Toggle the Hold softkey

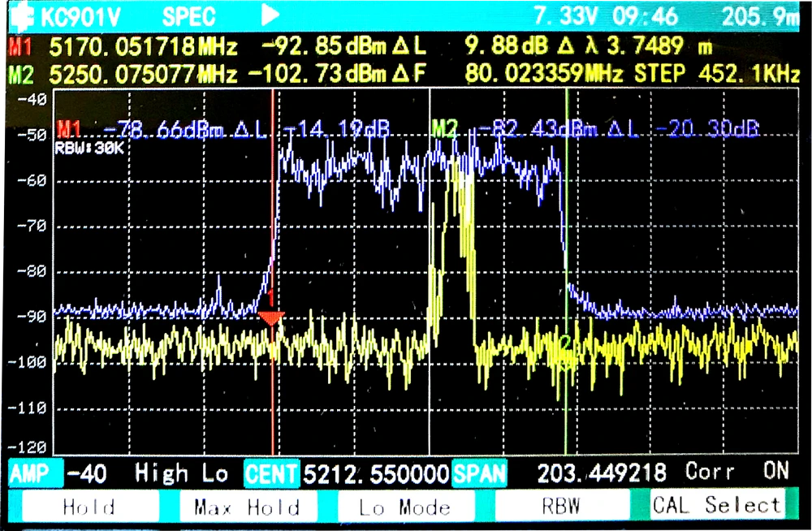89,507
